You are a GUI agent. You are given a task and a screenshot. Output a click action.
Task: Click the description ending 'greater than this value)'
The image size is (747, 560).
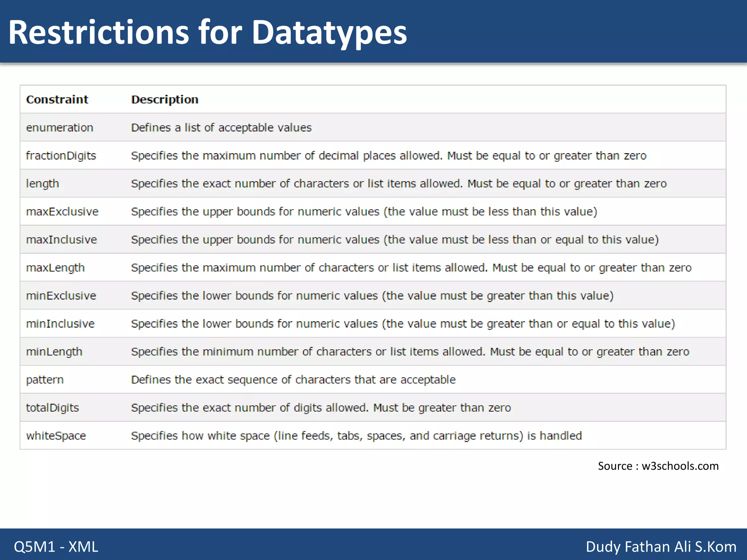click(x=372, y=296)
